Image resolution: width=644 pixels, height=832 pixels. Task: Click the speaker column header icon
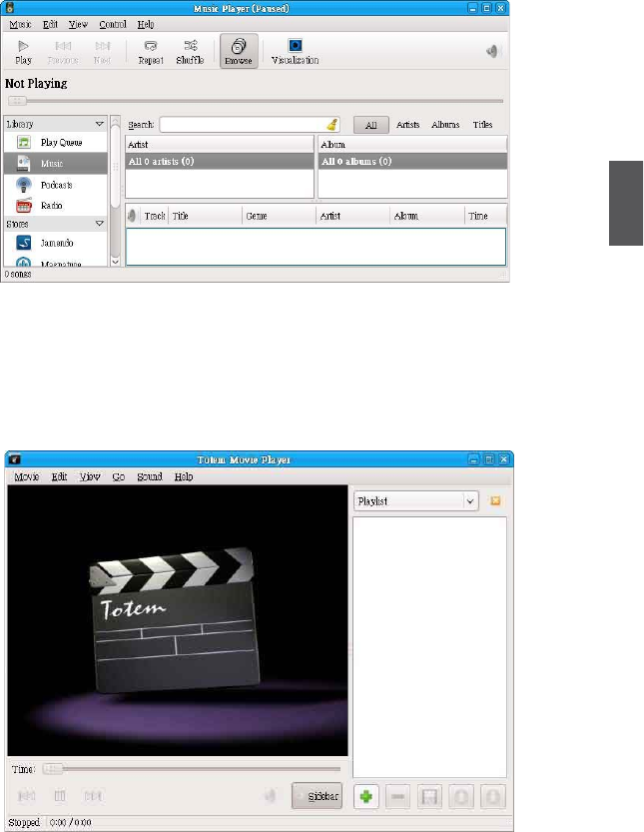click(x=132, y=216)
